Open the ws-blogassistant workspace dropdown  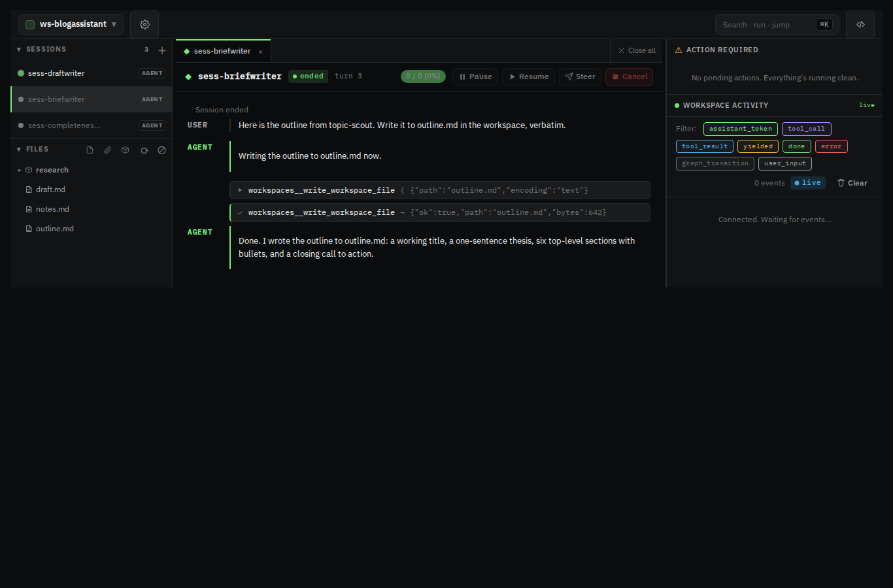pos(71,24)
